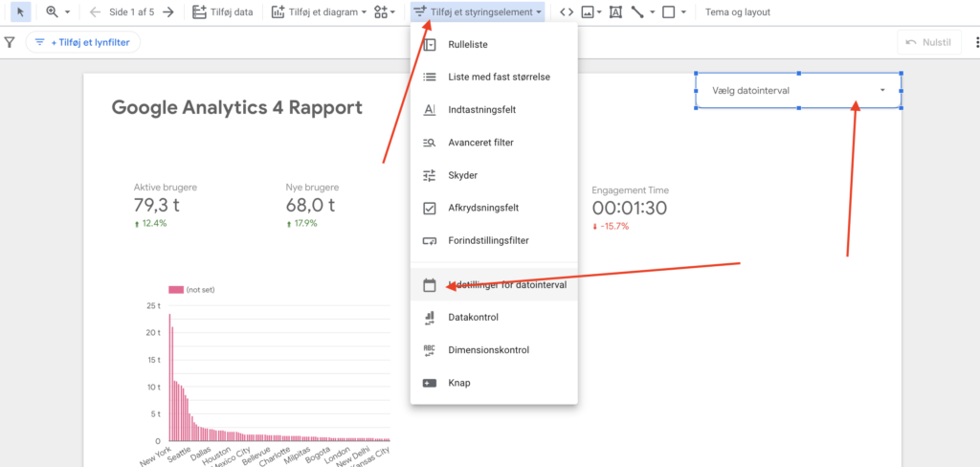
Task: Click the 'Seattle' bar chart axis label
Action: pos(177,454)
